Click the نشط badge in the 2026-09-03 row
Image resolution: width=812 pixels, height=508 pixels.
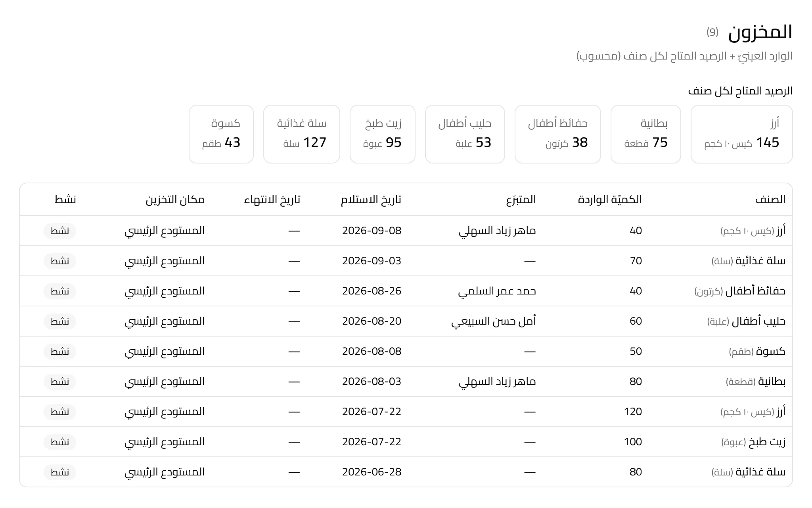60,261
